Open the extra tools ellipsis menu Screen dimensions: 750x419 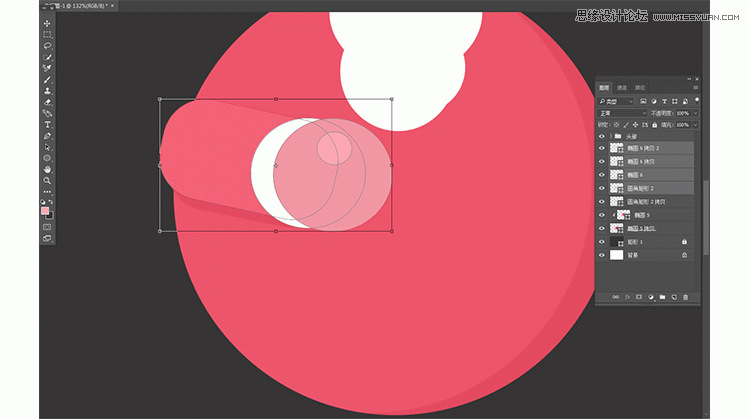coord(47,192)
